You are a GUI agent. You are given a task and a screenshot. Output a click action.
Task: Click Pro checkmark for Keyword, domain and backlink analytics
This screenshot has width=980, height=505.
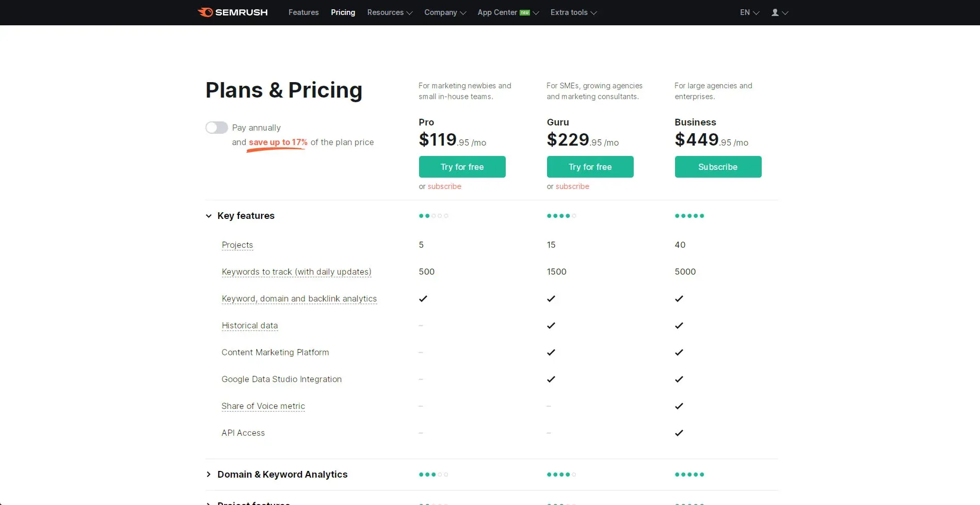click(423, 298)
